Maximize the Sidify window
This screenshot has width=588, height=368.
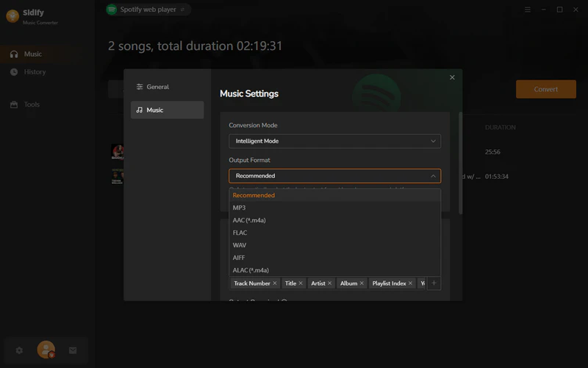559,10
